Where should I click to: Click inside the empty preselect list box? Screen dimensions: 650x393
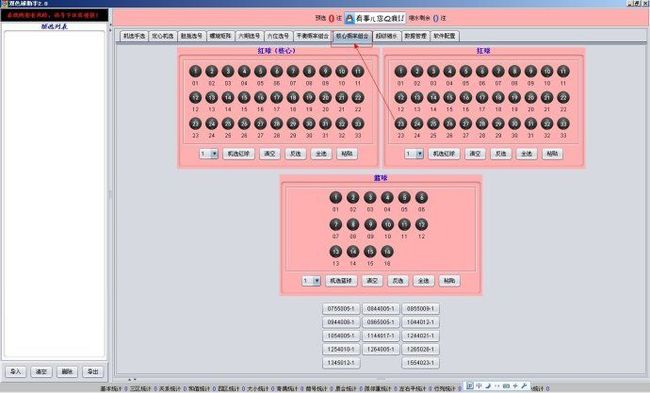(x=54, y=194)
